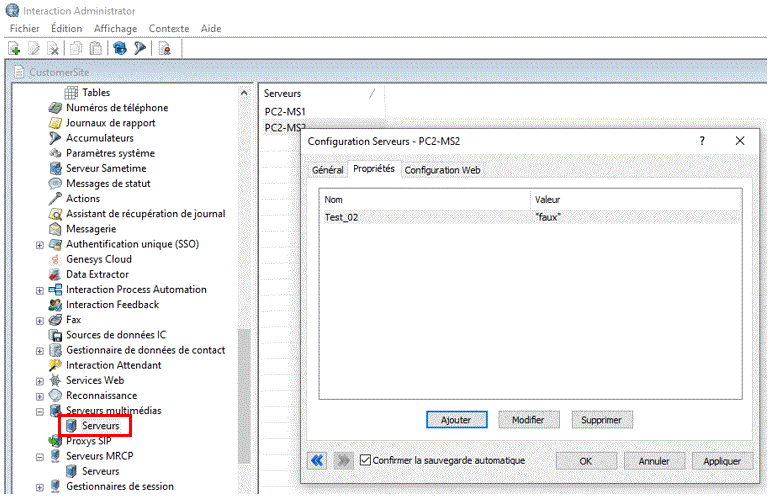
Task: Click the dialog help question mark
Action: pos(702,141)
